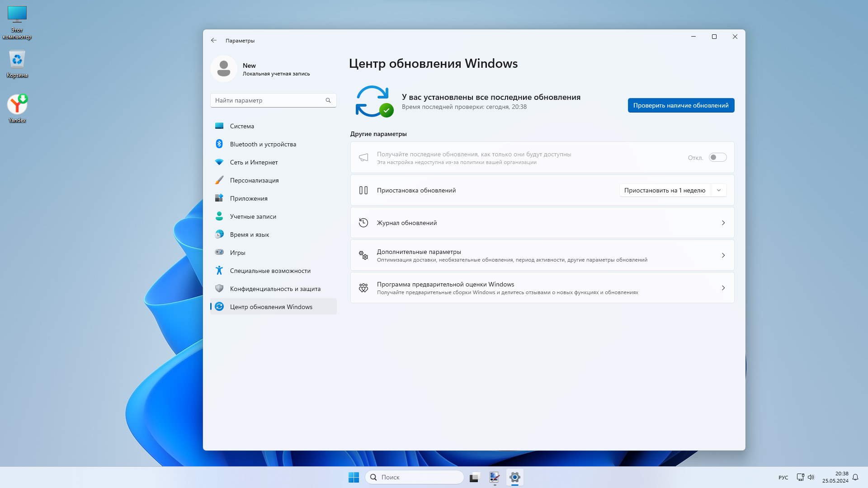
Task: Click the Найти параметр search field
Action: pyautogui.click(x=267, y=100)
